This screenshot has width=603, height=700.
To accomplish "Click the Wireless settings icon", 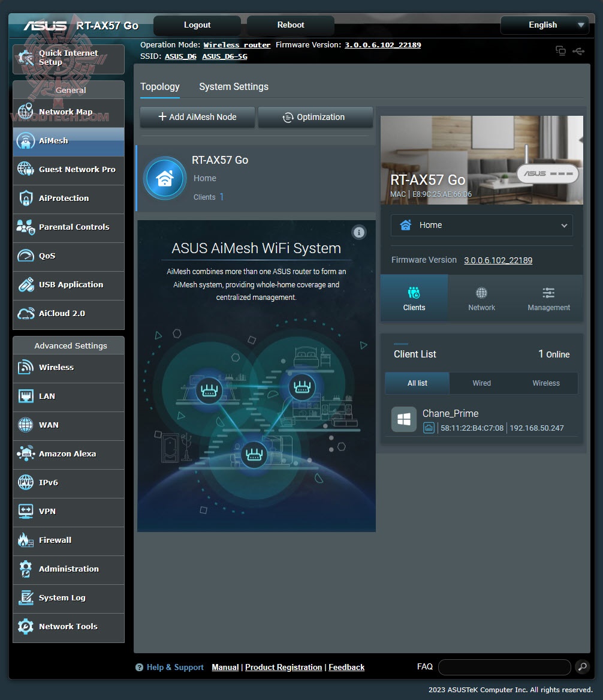I will [25, 368].
